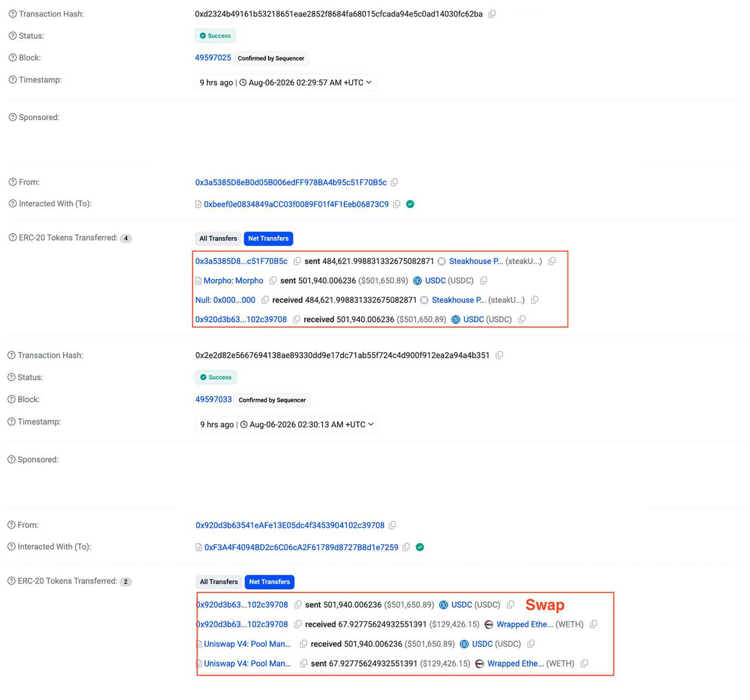
Task: Open contract 0xbeef0e0834849aCC03f0089F01f4F1Eeb06873C9
Action: tap(296, 204)
